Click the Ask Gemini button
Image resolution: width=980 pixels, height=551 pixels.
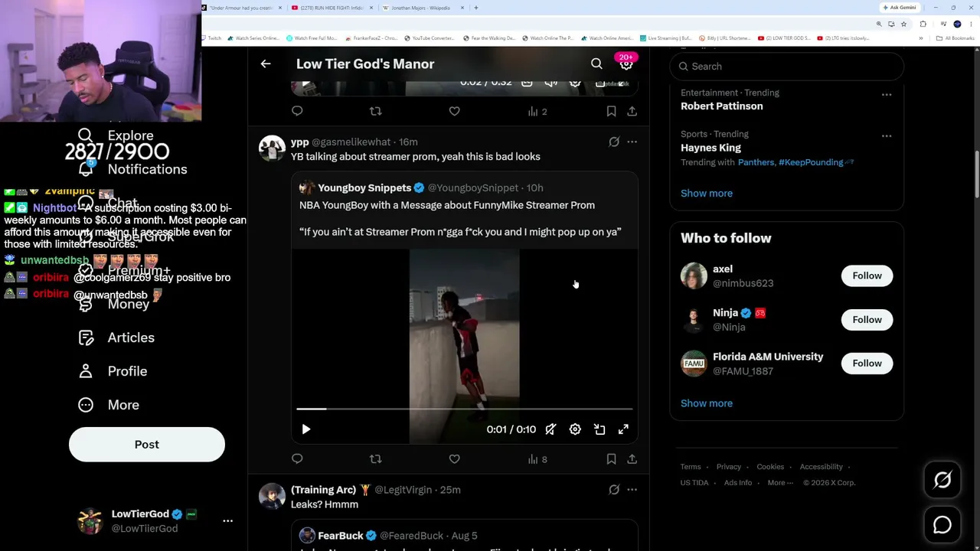[900, 8]
